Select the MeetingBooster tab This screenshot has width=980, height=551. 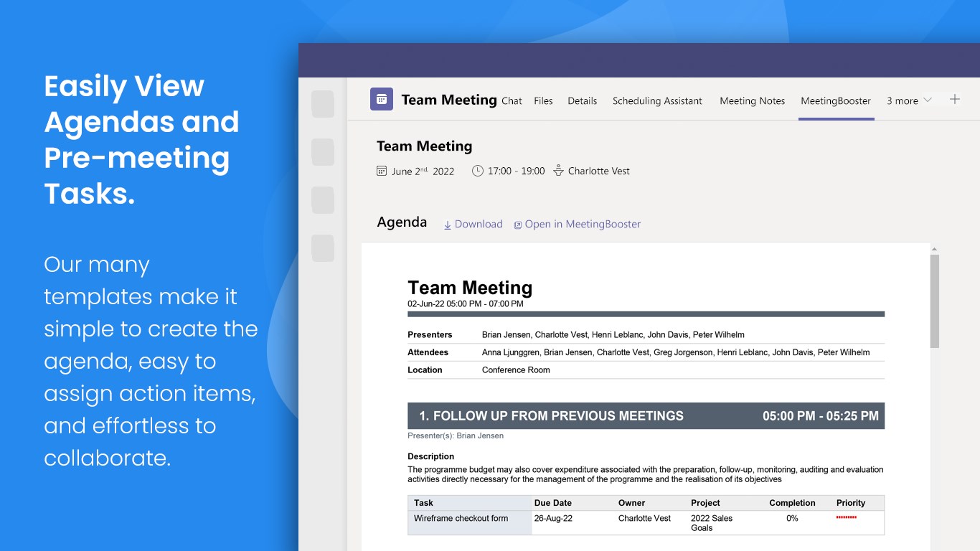[836, 101]
